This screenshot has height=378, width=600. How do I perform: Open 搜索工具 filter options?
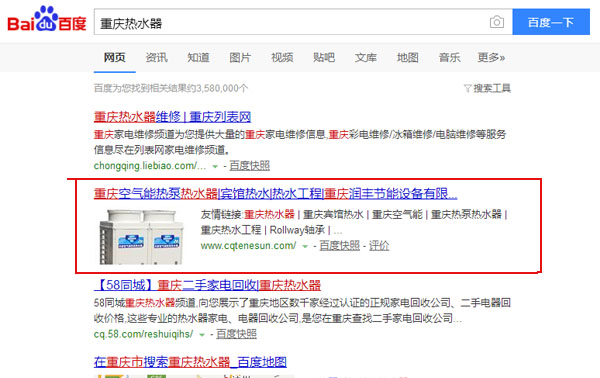pos(487,88)
